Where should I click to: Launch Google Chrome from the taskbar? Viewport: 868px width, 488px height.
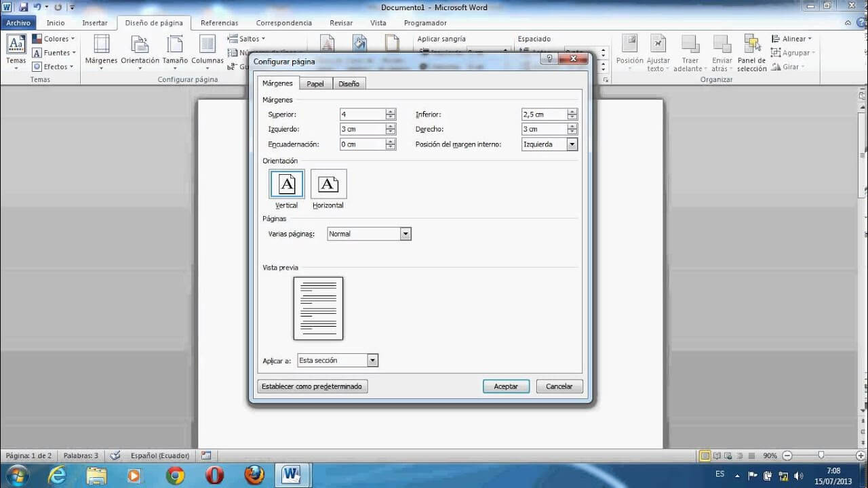click(x=175, y=475)
